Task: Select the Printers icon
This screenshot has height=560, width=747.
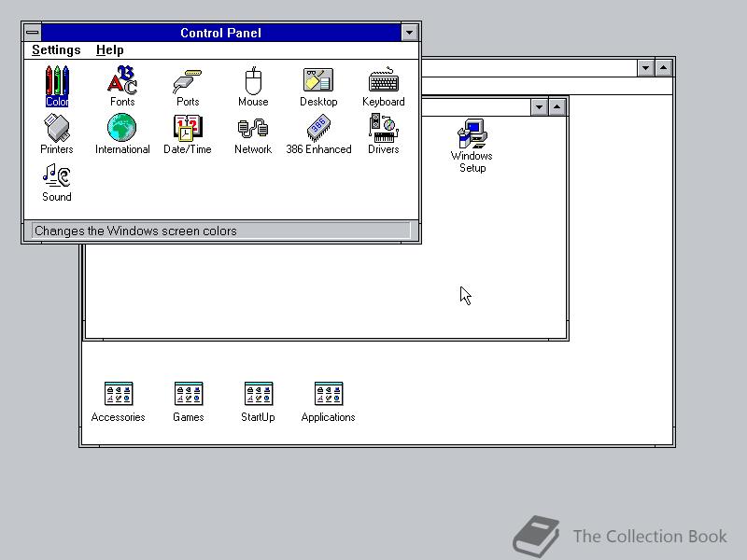Action: pyautogui.click(x=57, y=133)
